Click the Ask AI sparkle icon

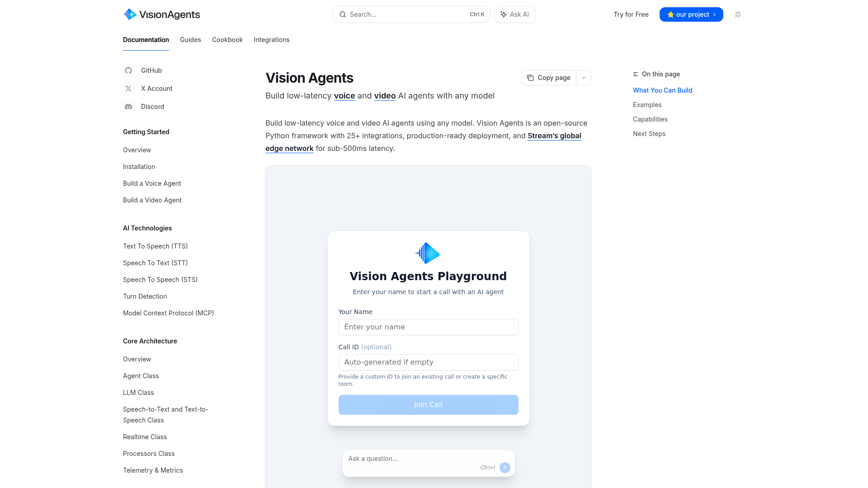[504, 14]
